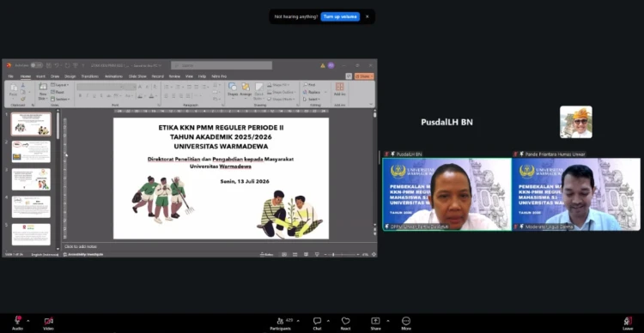Select slide 2 thumbnail in slide panel
The image size is (644, 333).
pyautogui.click(x=31, y=152)
